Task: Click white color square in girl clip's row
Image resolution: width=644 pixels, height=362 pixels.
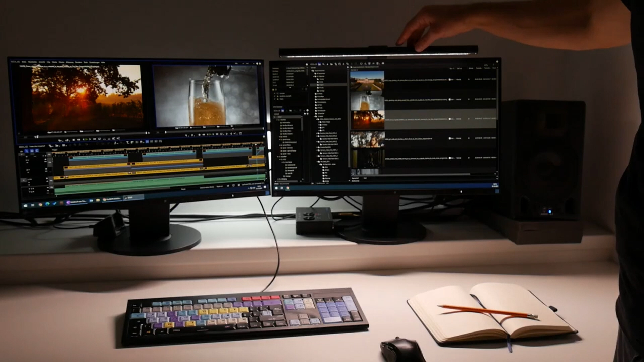Action: tap(450, 138)
